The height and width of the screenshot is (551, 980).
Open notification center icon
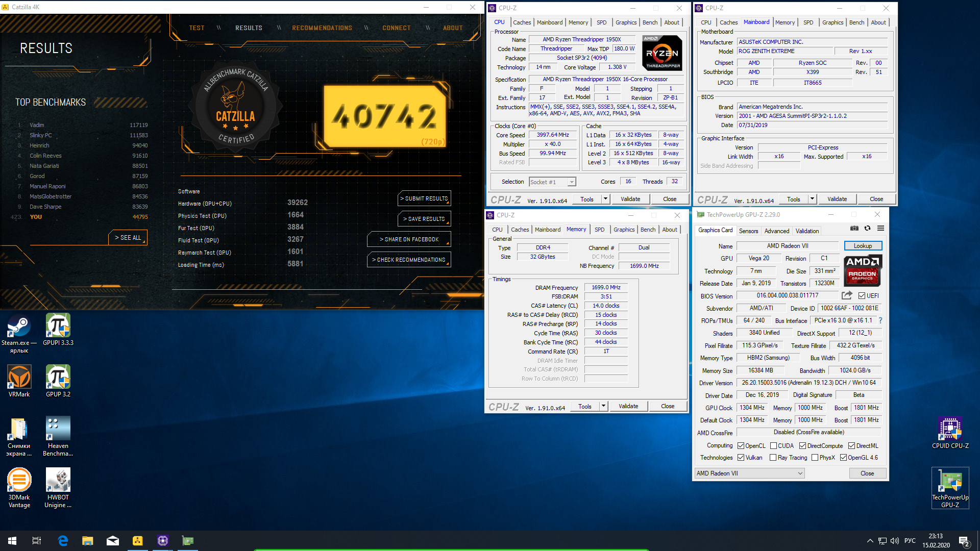click(964, 541)
